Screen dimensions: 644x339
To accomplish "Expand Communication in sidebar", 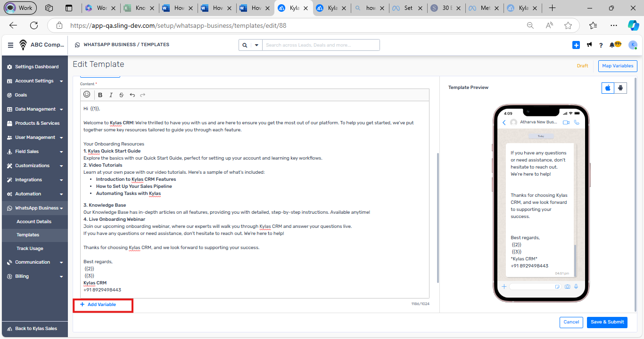I will [35, 262].
